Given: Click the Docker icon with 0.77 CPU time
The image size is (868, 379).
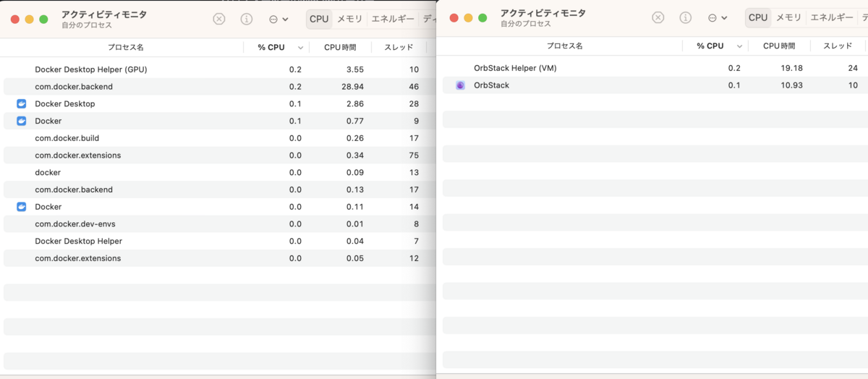Looking at the screenshot, I should [x=22, y=121].
